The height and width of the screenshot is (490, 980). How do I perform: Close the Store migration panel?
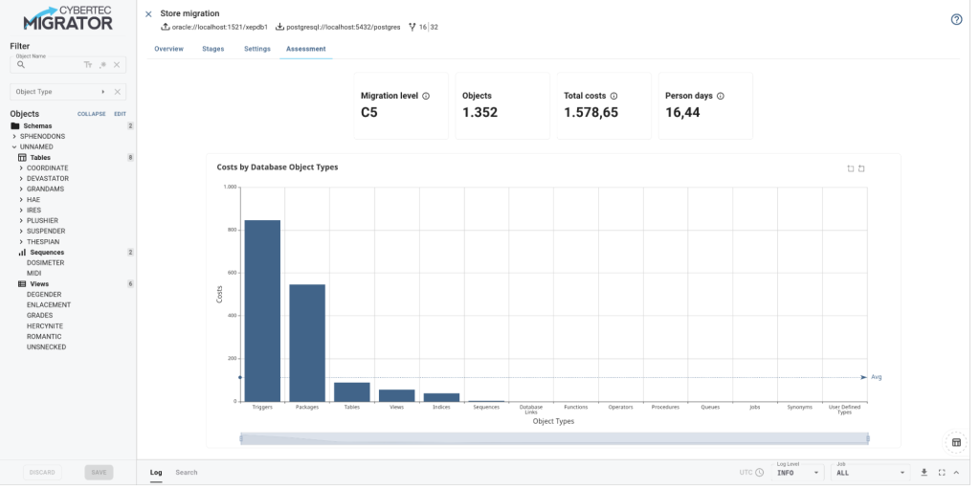(148, 14)
